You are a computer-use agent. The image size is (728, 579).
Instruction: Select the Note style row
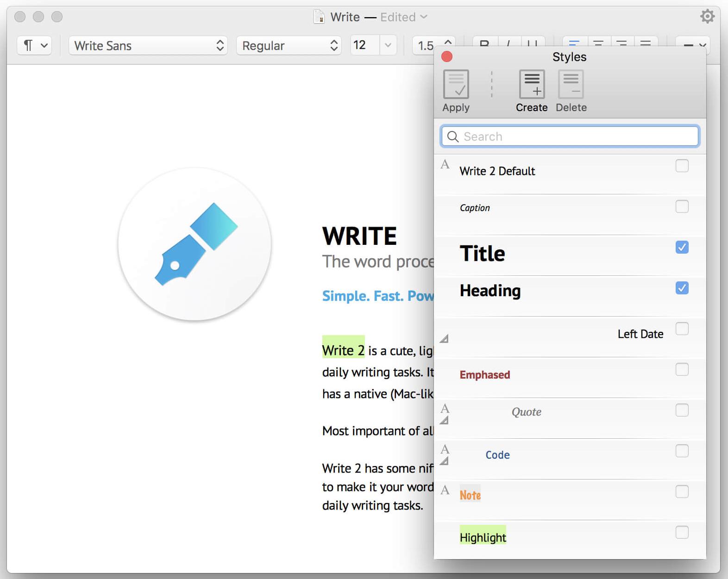tap(570, 500)
